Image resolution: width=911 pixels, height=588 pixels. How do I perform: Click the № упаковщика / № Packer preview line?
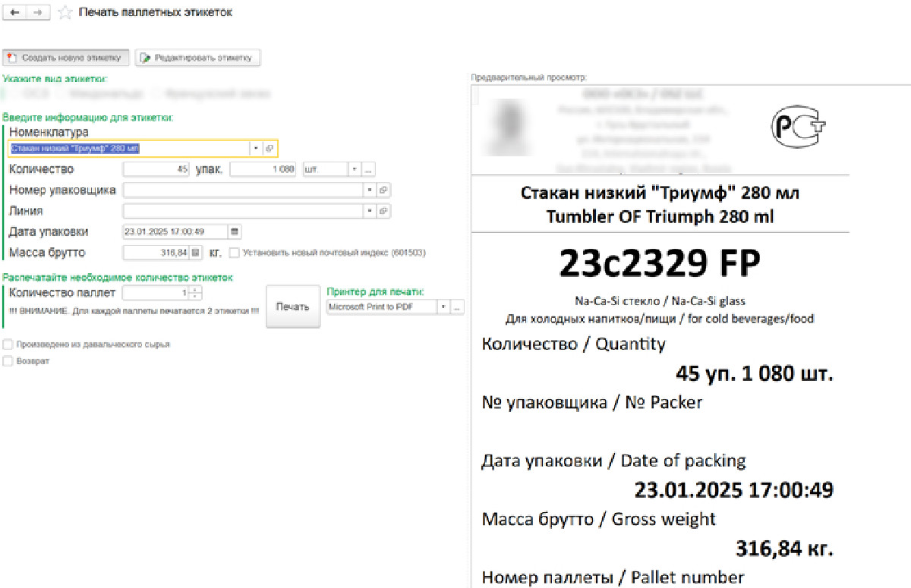(592, 403)
